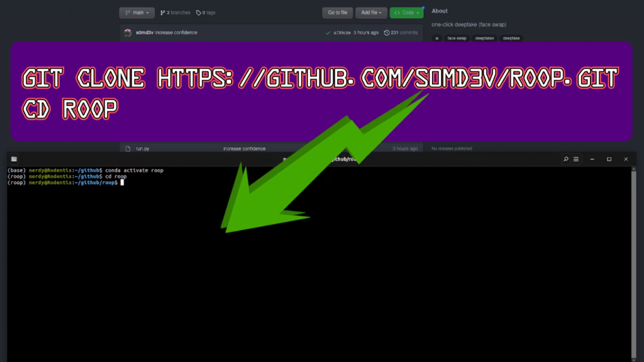Select the deepfake topic tag
This screenshot has height=362, width=644.
click(511, 38)
